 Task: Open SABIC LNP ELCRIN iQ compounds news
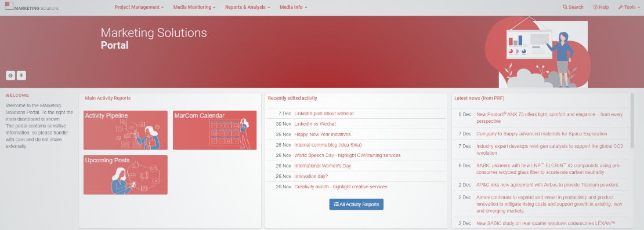click(x=549, y=169)
